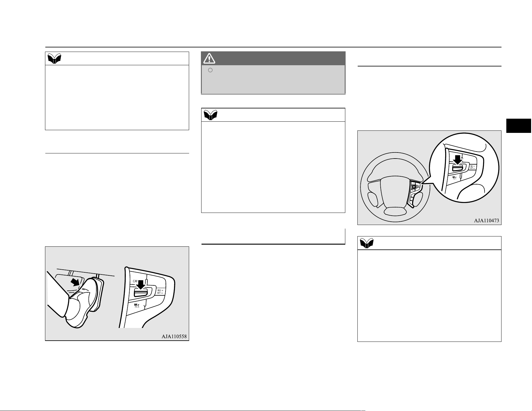Click the car distance icon in magnified circle
The width and height of the screenshot is (532, 411).
click(x=456, y=178)
